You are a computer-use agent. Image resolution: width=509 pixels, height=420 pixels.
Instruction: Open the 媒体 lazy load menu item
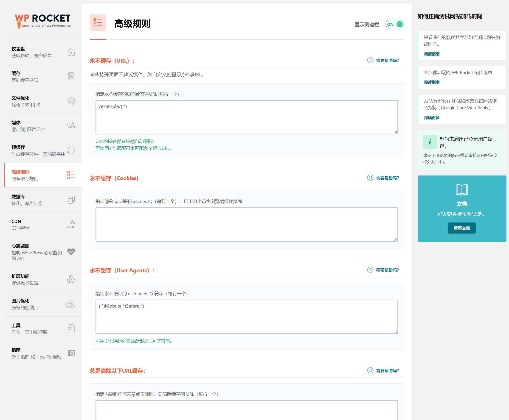coord(43,126)
